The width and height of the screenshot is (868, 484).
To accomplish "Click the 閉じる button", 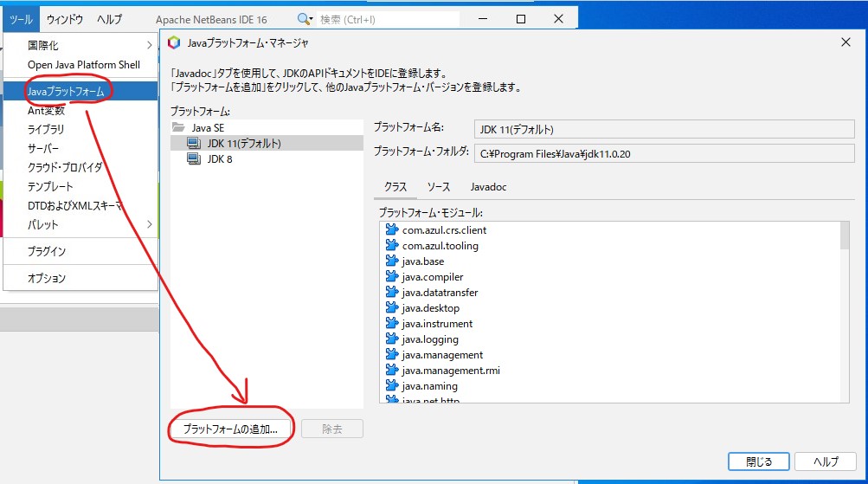I will tap(758, 461).
